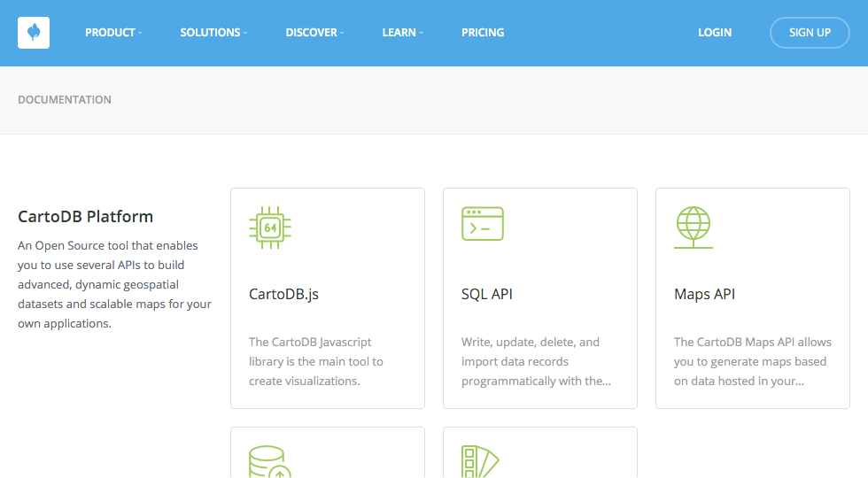Click the database upload icon
868x478 pixels.
coord(270,461)
